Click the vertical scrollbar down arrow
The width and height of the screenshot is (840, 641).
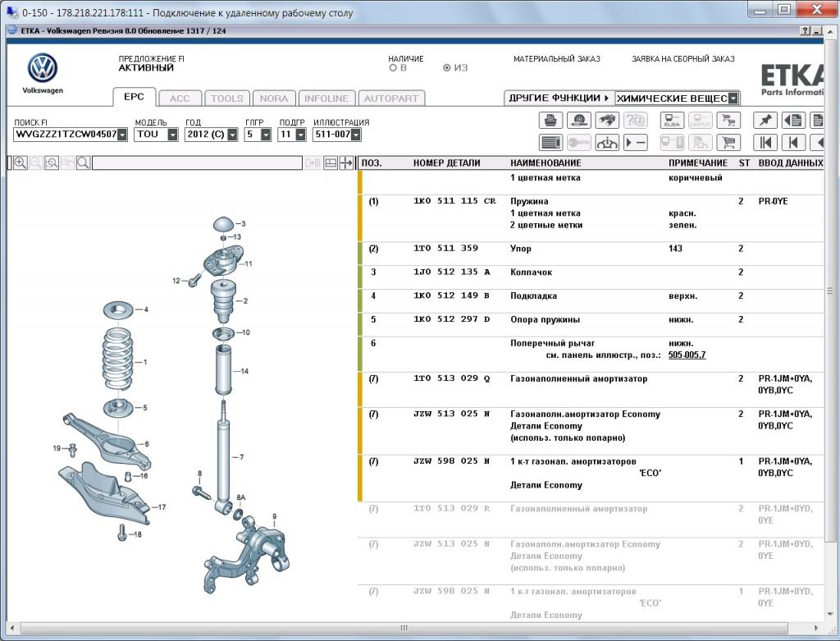tap(830, 614)
